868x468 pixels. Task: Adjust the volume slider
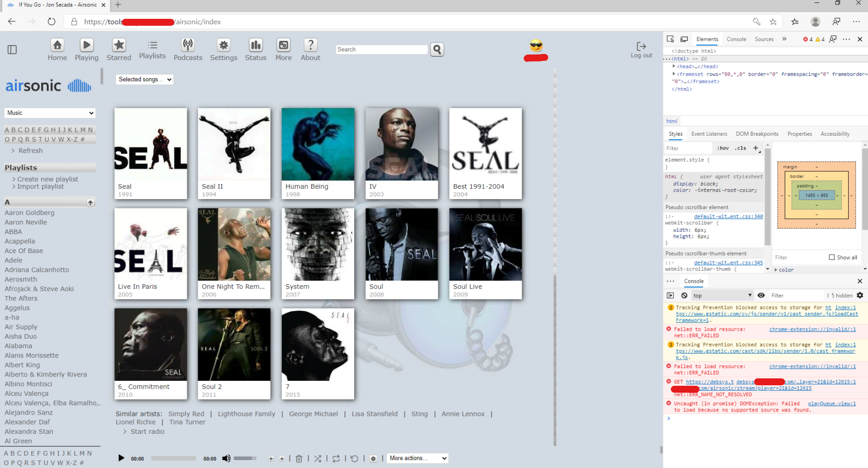coord(245,459)
